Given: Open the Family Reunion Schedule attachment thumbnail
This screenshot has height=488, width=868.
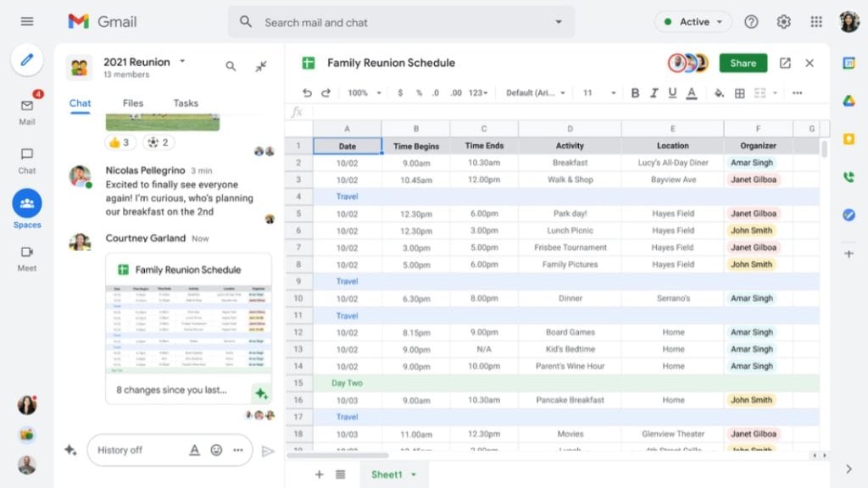Looking at the screenshot, I should pyautogui.click(x=188, y=330).
